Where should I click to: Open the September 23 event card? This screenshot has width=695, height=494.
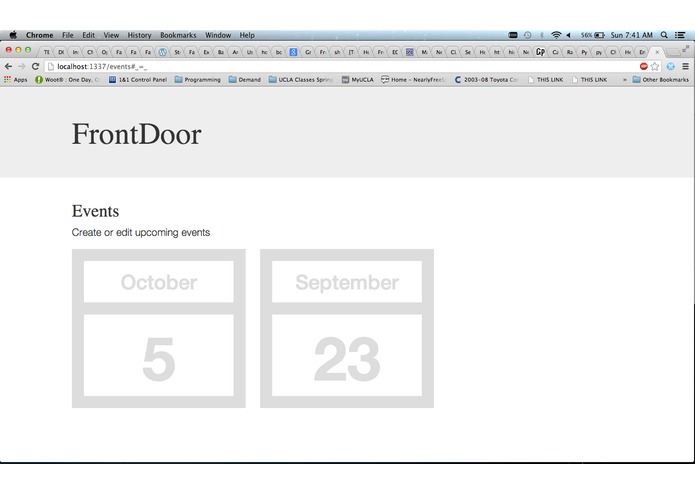pyautogui.click(x=347, y=328)
